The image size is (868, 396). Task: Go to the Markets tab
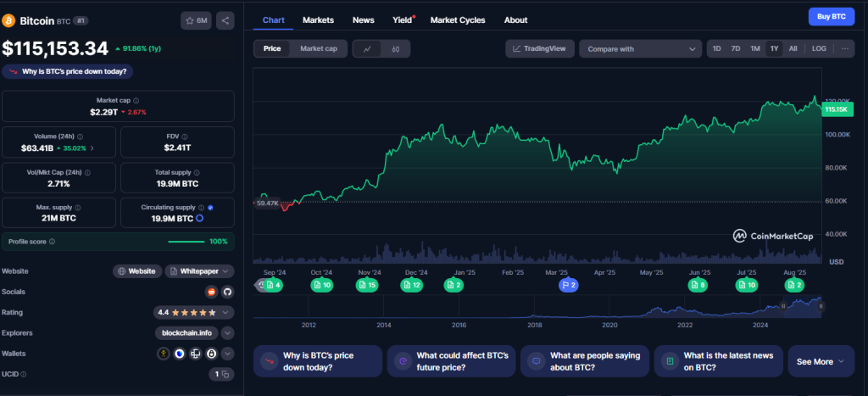tap(318, 20)
